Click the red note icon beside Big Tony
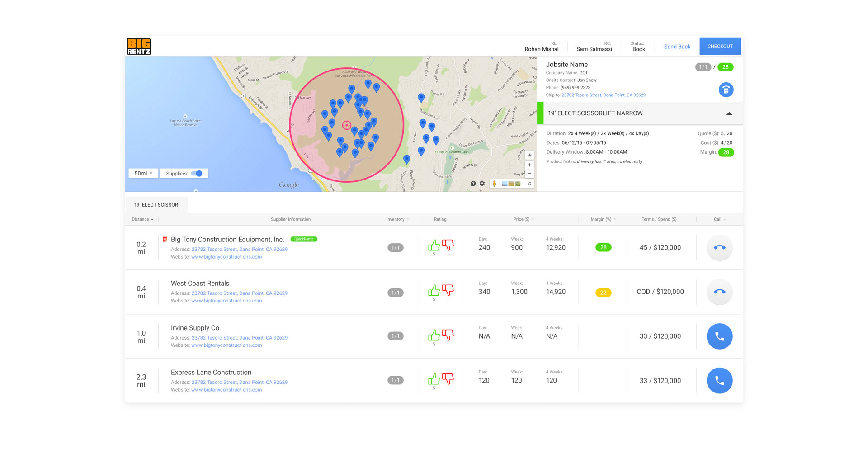The height and width of the screenshot is (449, 868). (x=165, y=239)
